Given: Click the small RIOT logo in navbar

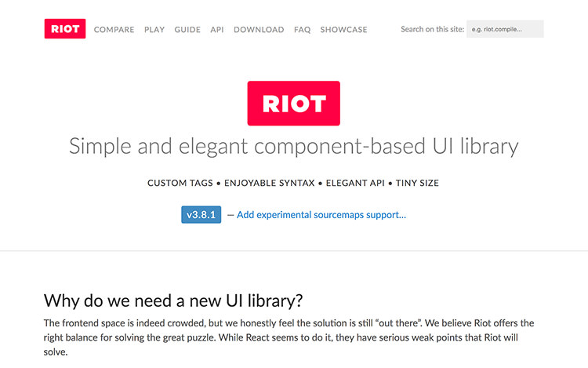Looking at the screenshot, I should pos(65,29).
